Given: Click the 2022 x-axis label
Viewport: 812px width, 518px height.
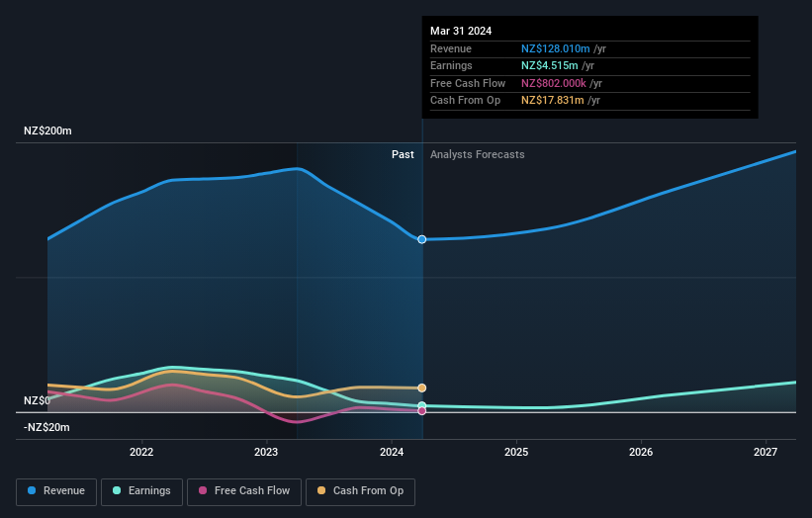Looking at the screenshot, I should click(141, 452).
